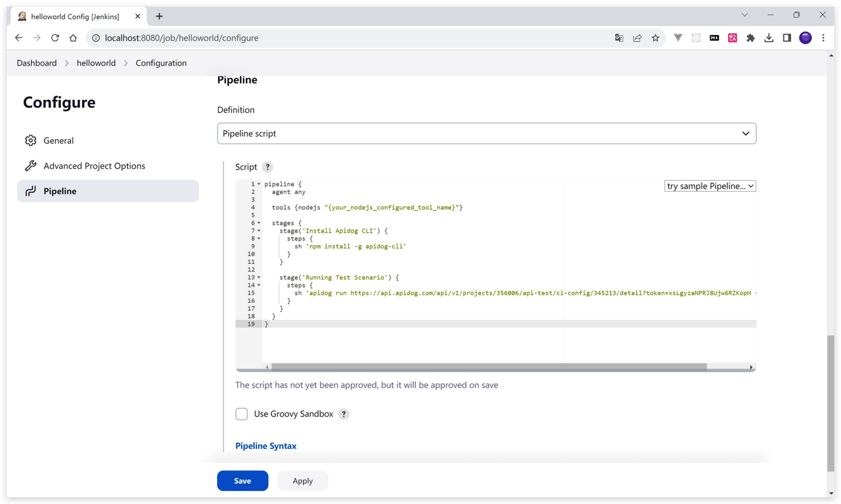Open the Pipeline script definition dropdown
Image resolution: width=841 pixels, height=504 pixels.
tap(486, 133)
